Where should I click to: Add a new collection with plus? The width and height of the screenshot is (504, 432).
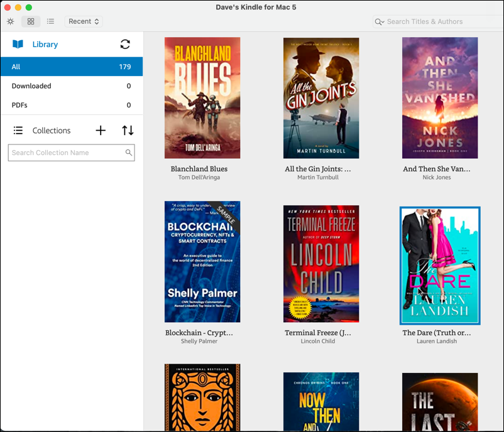[101, 131]
